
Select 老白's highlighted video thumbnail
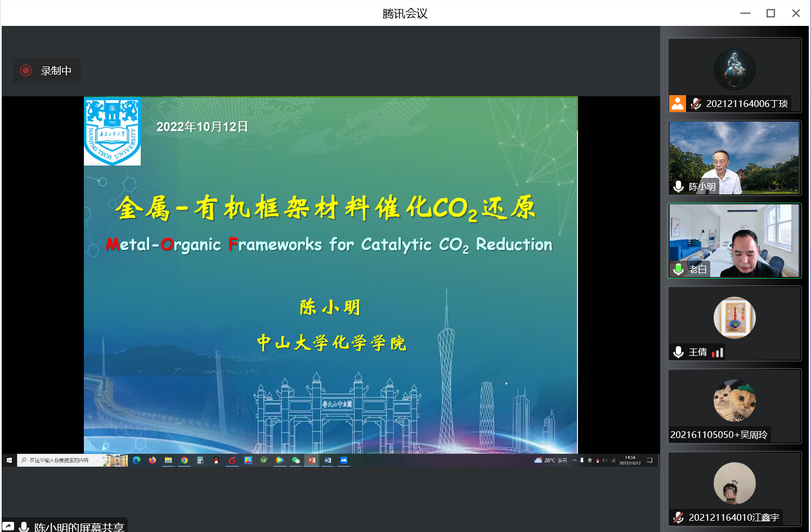click(x=734, y=240)
